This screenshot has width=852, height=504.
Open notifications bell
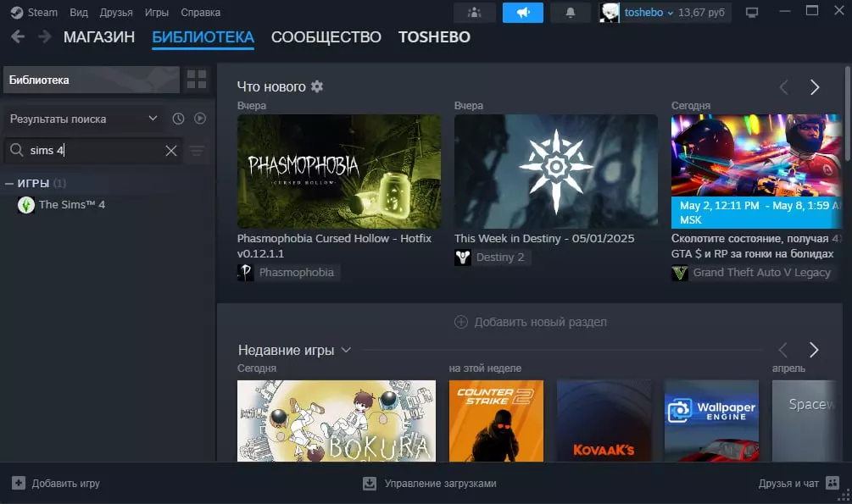[x=570, y=13]
